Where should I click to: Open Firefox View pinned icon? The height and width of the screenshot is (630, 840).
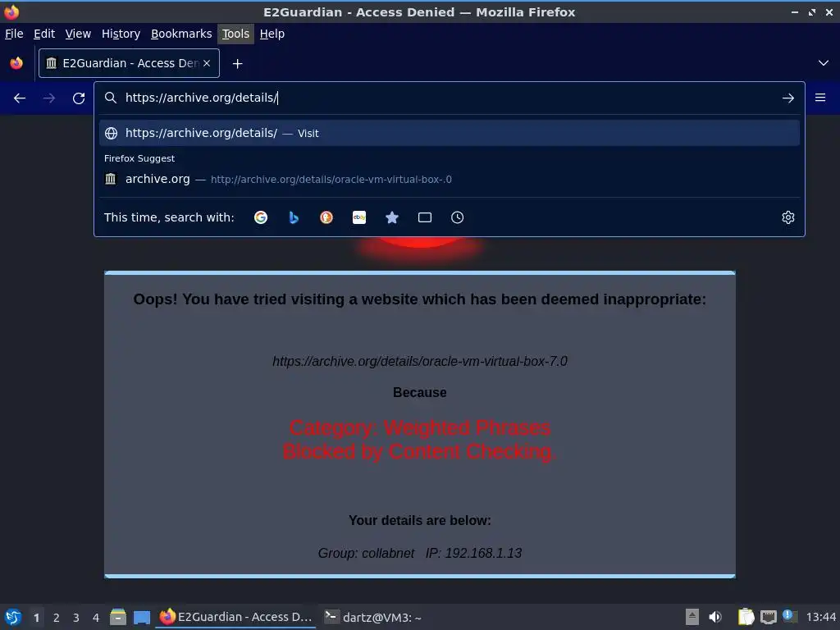[16, 63]
